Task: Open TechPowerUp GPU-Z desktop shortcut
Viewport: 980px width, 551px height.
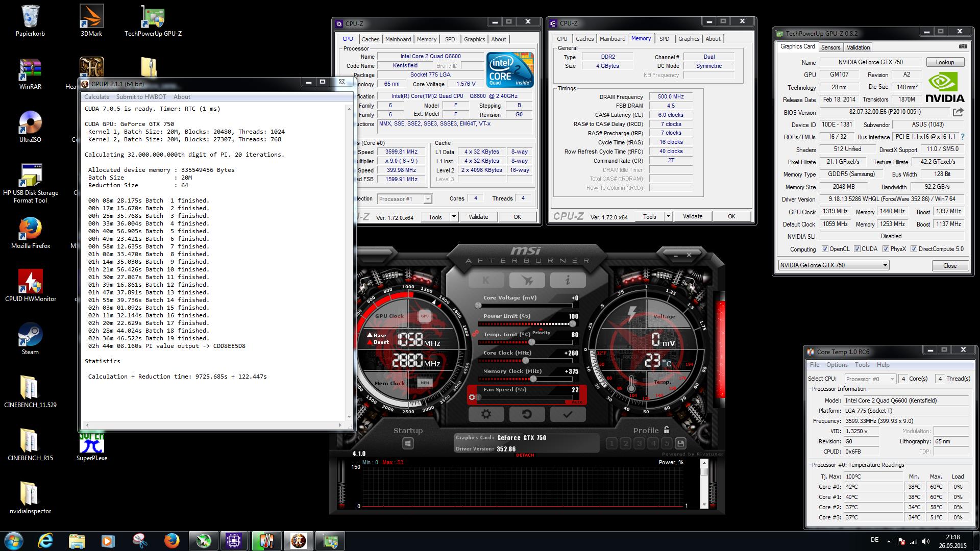Action: [153, 20]
